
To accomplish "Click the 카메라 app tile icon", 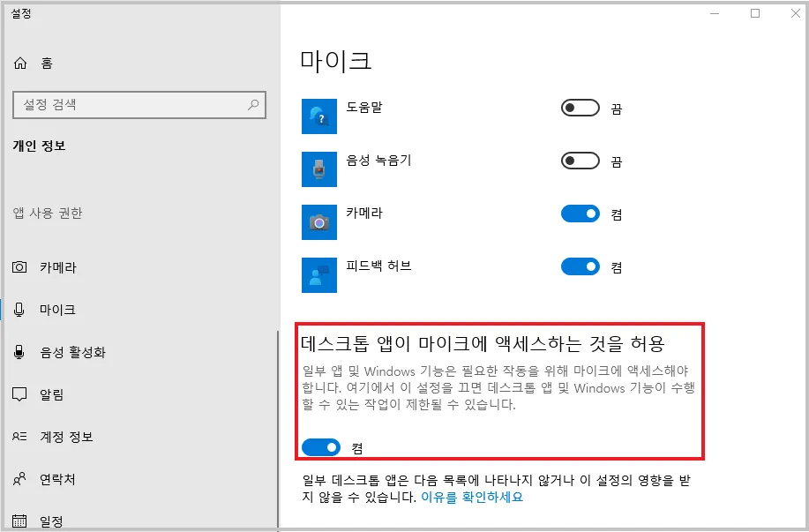I will point(318,221).
